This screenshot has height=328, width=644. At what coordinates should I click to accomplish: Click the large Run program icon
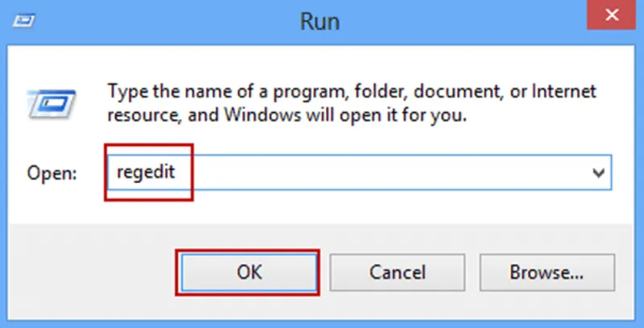(x=52, y=105)
